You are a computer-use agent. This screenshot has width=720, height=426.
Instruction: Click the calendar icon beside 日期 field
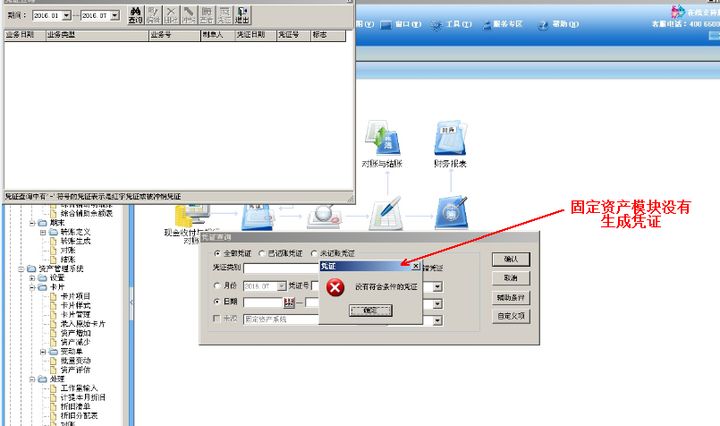[x=288, y=302]
